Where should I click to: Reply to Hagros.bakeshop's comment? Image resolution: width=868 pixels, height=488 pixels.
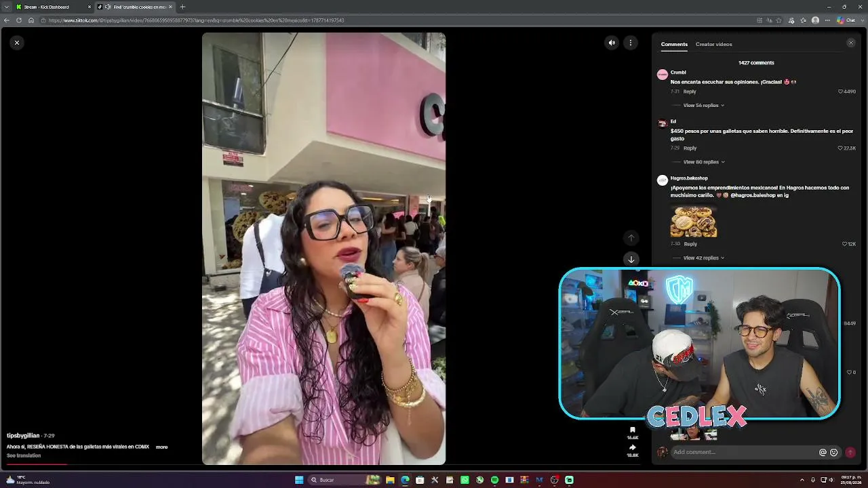tap(690, 244)
